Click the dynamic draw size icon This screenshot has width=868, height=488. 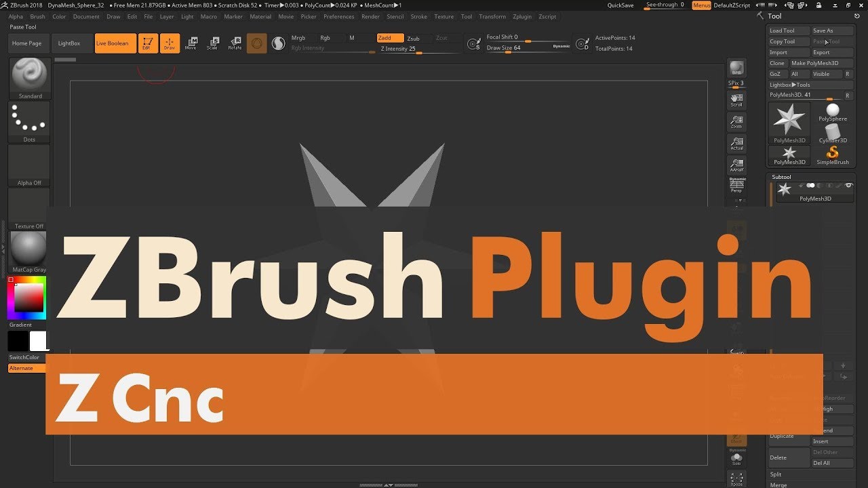point(582,43)
